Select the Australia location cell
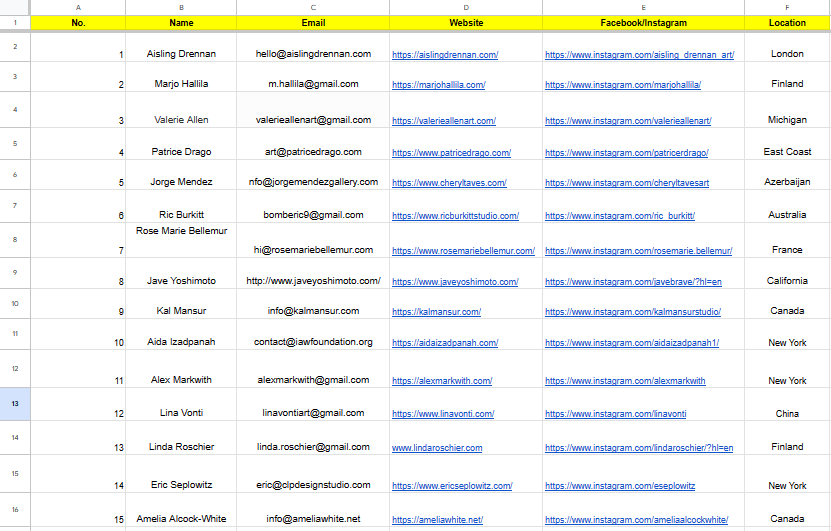Screen dimensions: 831x531 pos(787,206)
